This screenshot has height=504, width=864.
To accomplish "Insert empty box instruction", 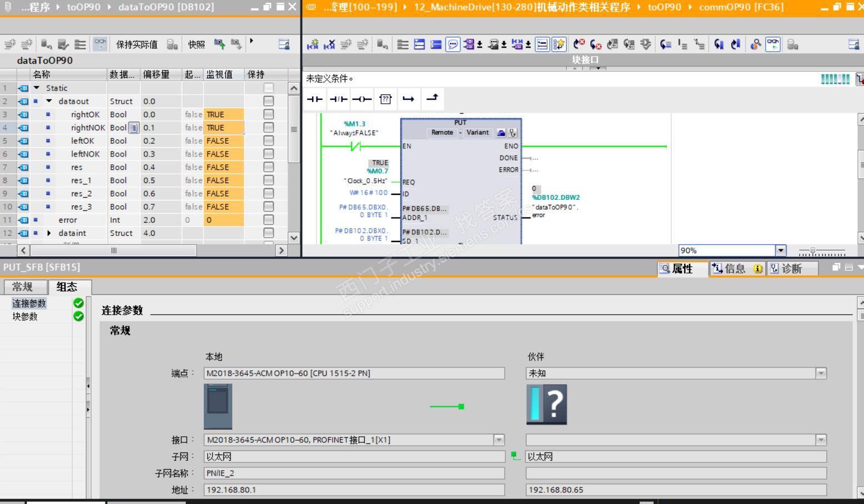I will (x=385, y=99).
